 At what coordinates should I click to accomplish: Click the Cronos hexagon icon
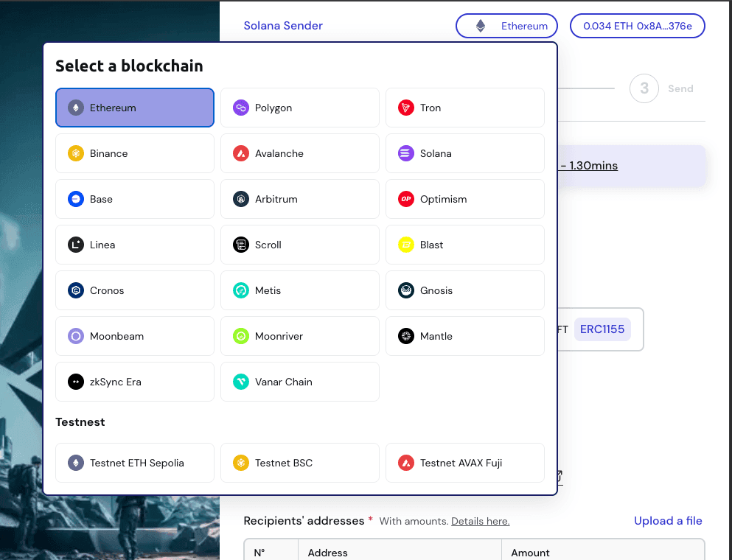tap(76, 291)
